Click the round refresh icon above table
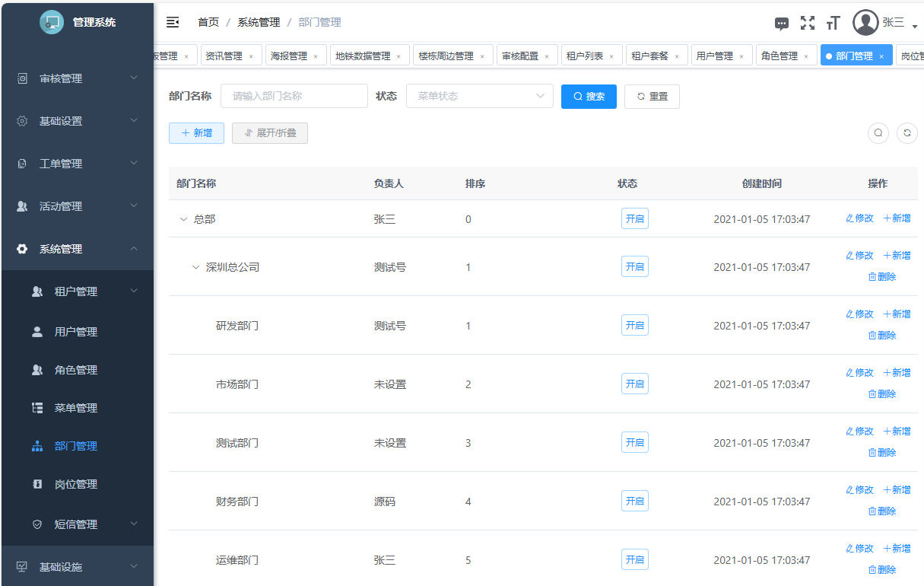Screen dimensions: 924x586 (907, 133)
